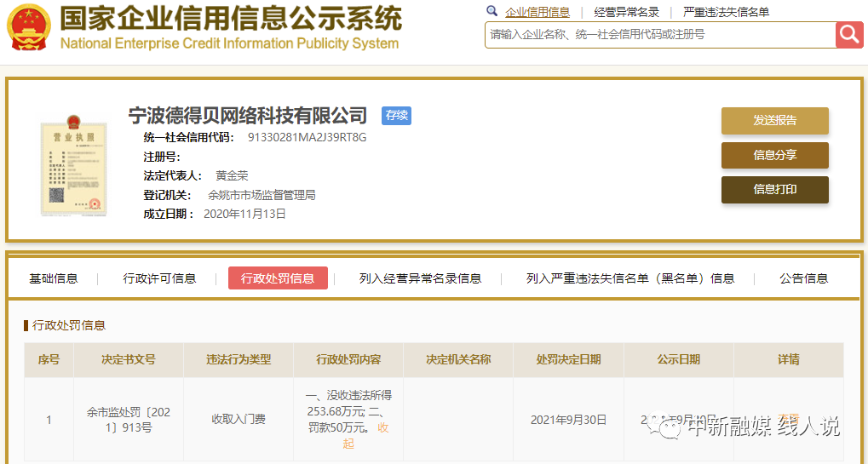Click the penalty content 没收违法所得 text
868x464 pixels.
click(359, 395)
